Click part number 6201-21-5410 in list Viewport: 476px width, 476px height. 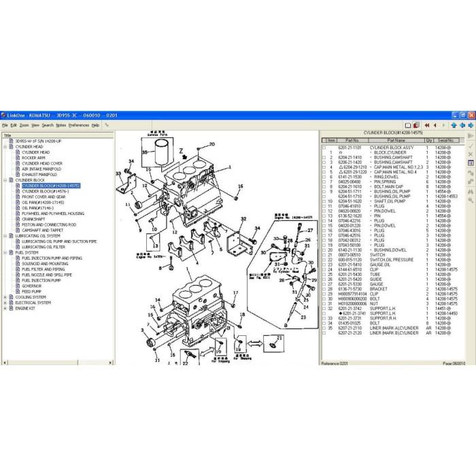coord(350,265)
